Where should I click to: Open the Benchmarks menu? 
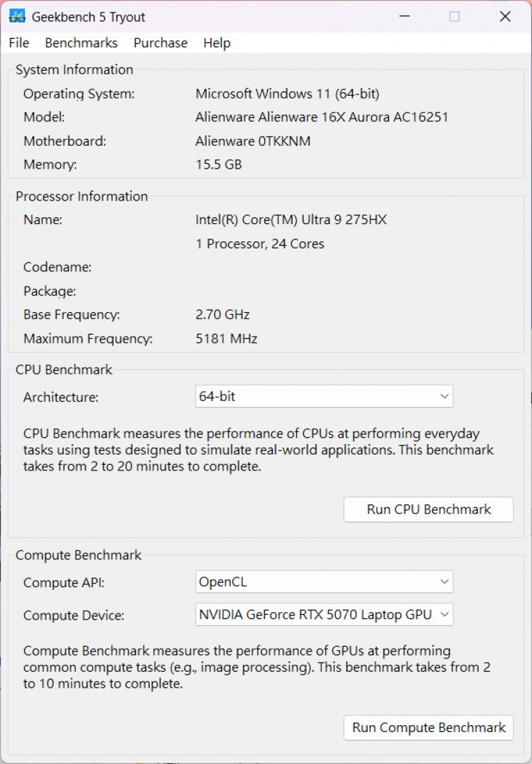(x=81, y=43)
